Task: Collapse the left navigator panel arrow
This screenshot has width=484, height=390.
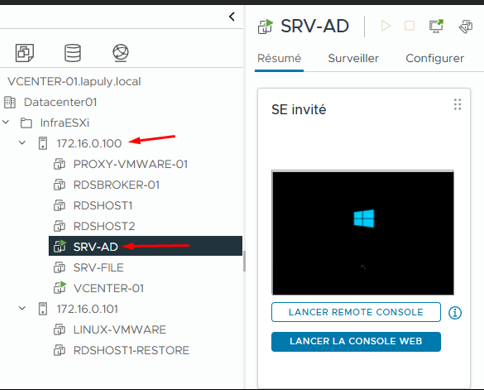Action: (232, 16)
